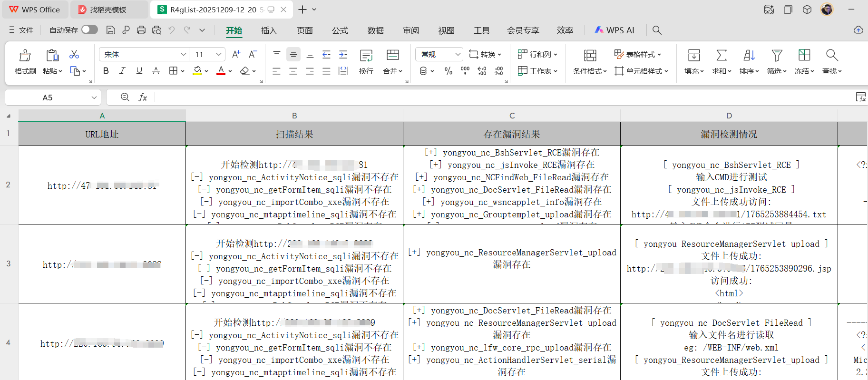This screenshot has width=868, height=380.
Task: Click the user avatar in title bar
Action: [x=827, y=9]
